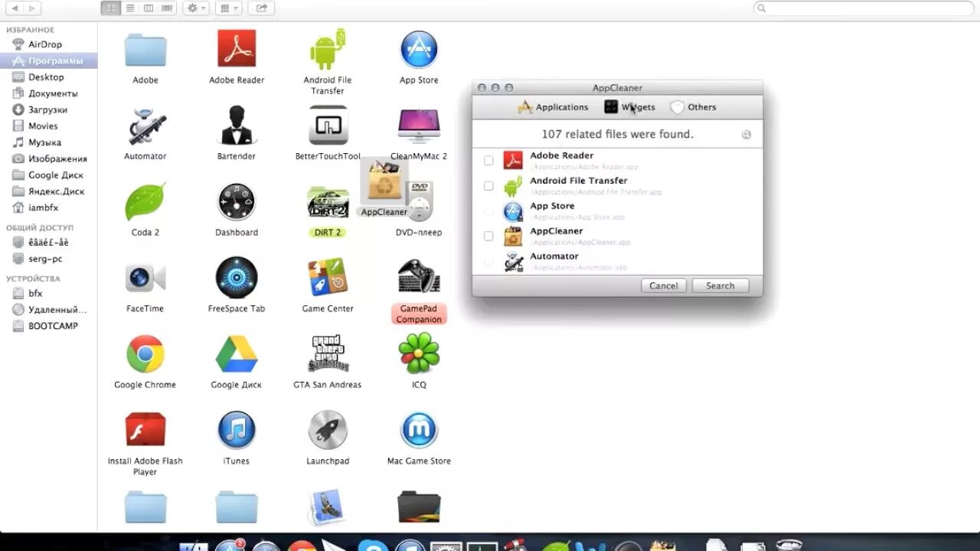
Task: Select the GamePad Companion icon
Action: [x=419, y=277]
